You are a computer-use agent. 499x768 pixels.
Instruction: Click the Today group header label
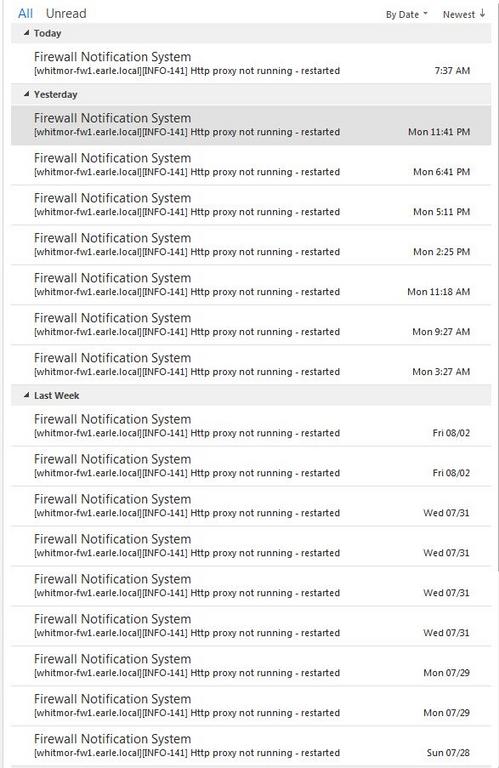pos(48,33)
